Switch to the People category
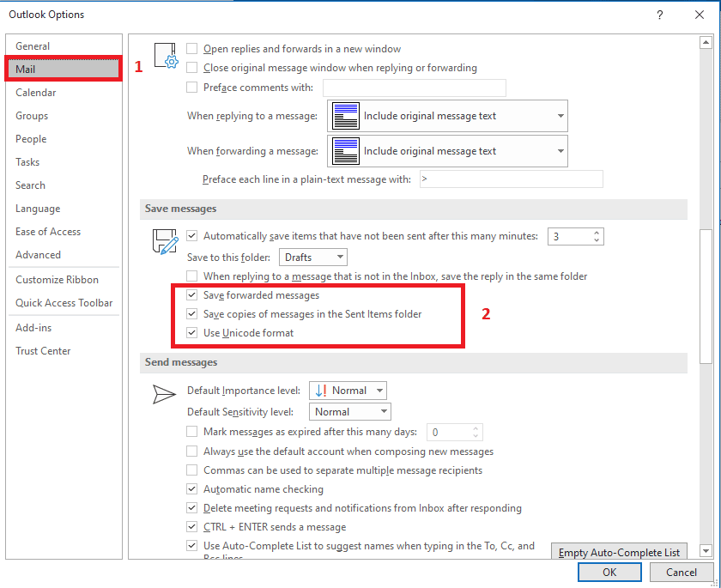This screenshot has height=588, width=721. click(x=64, y=139)
